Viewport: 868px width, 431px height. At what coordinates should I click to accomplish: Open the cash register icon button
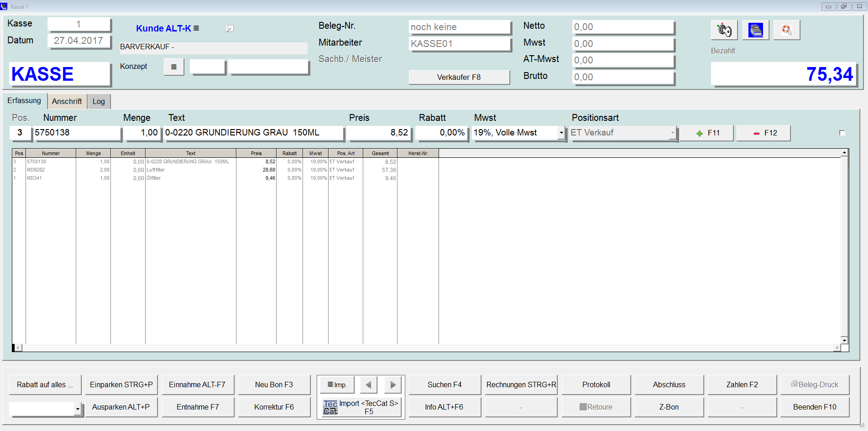click(x=756, y=30)
